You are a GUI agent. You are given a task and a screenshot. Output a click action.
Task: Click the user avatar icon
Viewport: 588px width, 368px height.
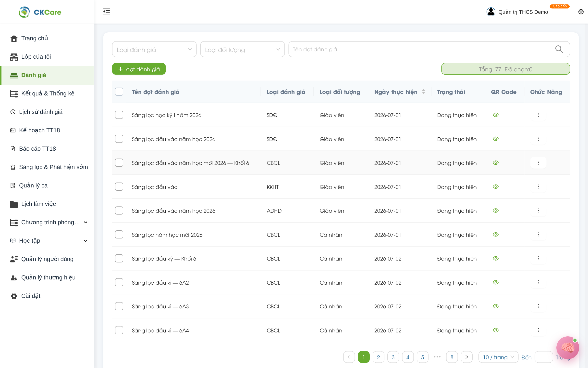491,12
